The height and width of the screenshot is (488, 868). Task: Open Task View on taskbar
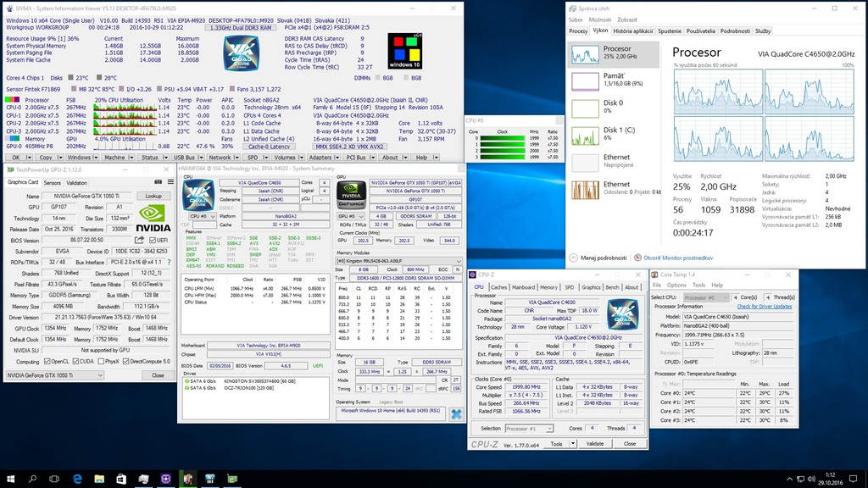54,479
